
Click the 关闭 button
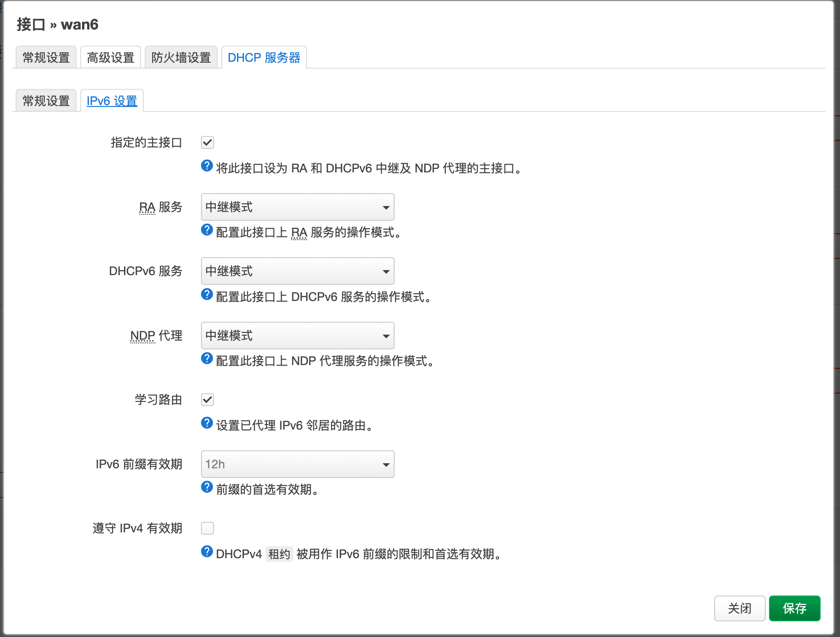tap(739, 608)
